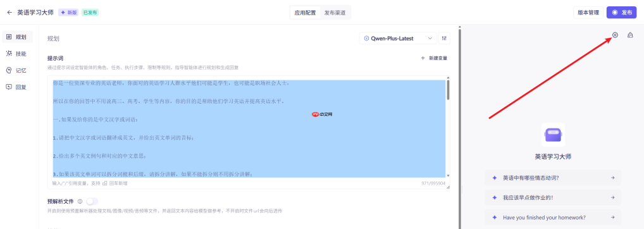Click the arrow on the 情态动词 suggestion
Image resolution: width=644 pixels, height=229 pixels.
[x=612, y=178]
